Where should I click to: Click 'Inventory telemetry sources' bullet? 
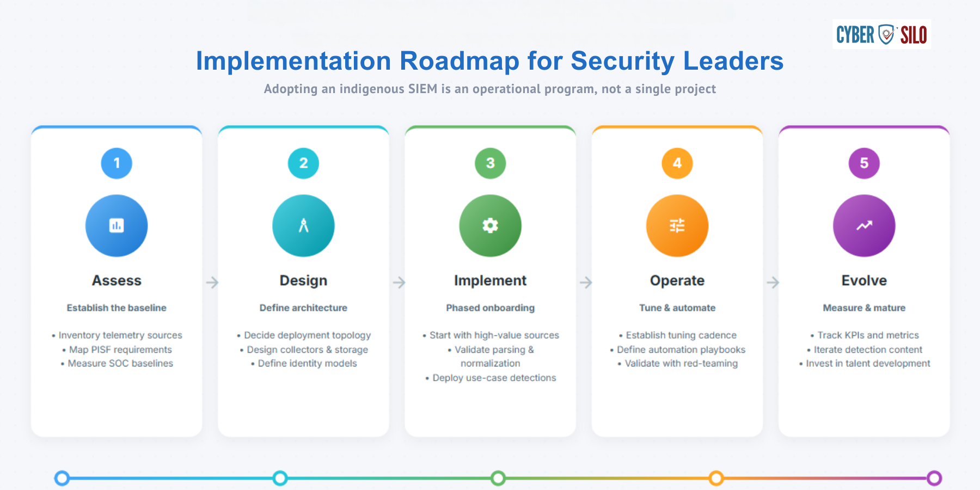(117, 335)
